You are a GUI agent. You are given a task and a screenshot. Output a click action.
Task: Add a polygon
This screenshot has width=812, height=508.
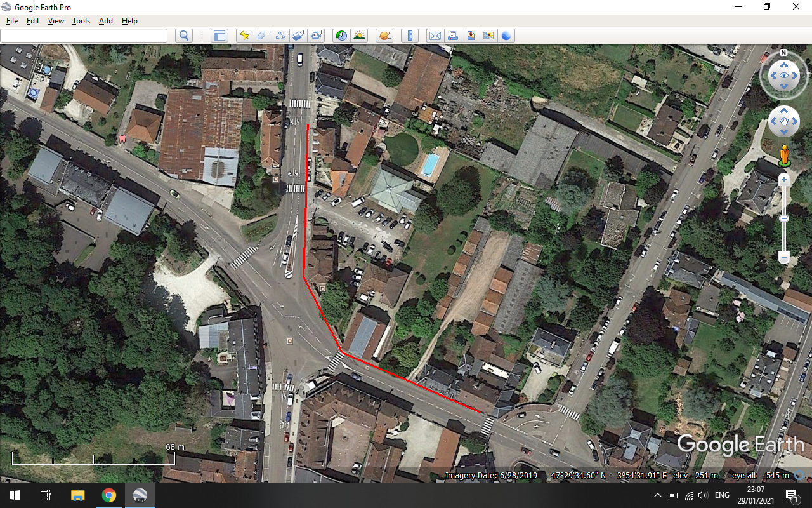[x=263, y=36]
